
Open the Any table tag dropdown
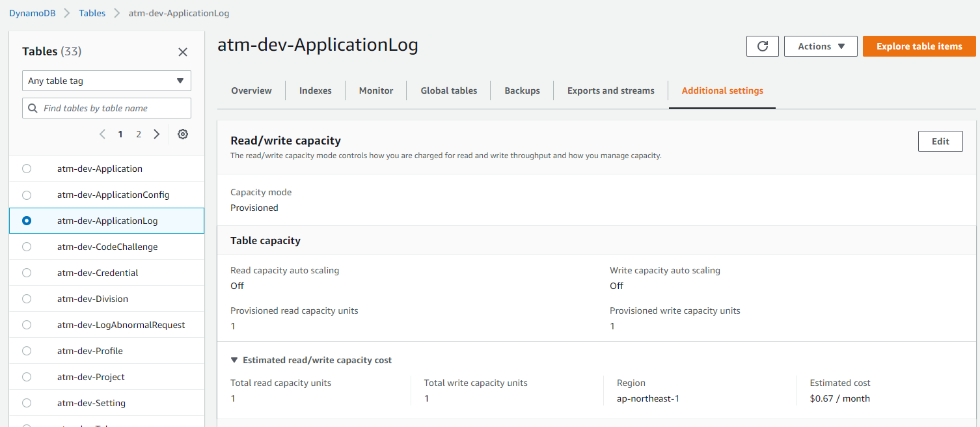(x=107, y=81)
